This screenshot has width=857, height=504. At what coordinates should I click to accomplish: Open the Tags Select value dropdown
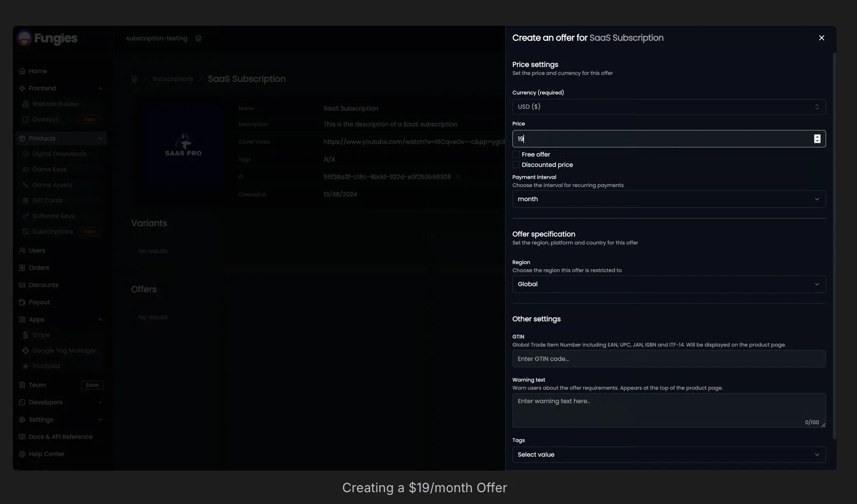(669, 455)
